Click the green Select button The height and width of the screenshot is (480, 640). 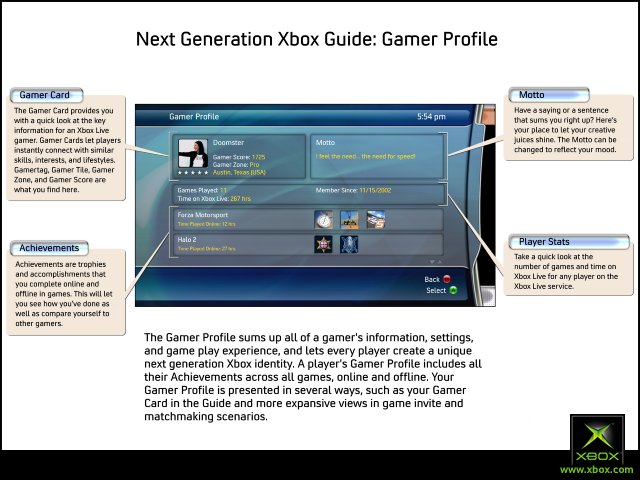(x=453, y=290)
